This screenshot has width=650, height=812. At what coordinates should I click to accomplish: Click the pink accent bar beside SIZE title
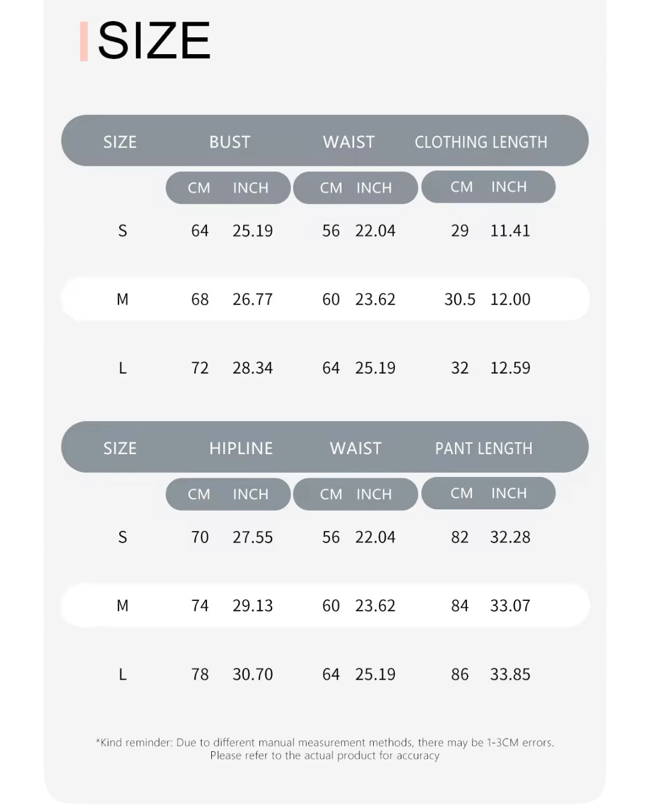click(x=84, y=41)
